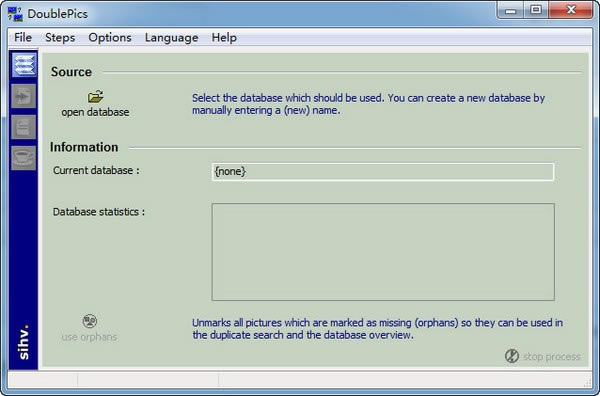This screenshot has height=396, width=600.
Task: Click the window resize grip in status bar
Action: click(x=588, y=382)
